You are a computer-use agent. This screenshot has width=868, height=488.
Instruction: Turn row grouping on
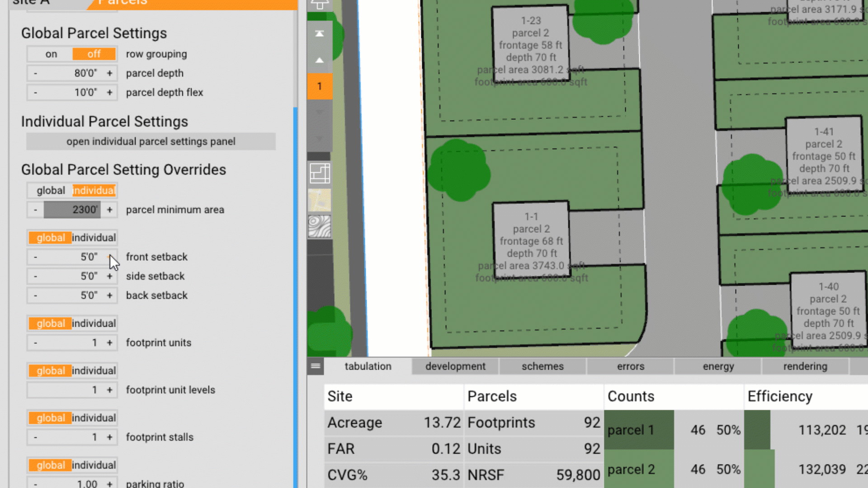tap(51, 54)
